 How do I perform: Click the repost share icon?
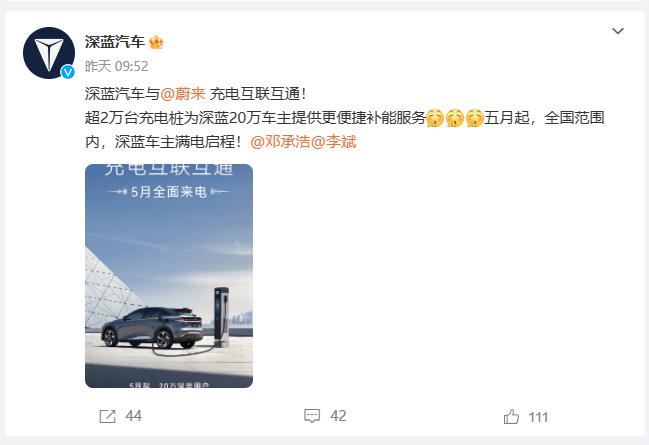[x=107, y=416]
